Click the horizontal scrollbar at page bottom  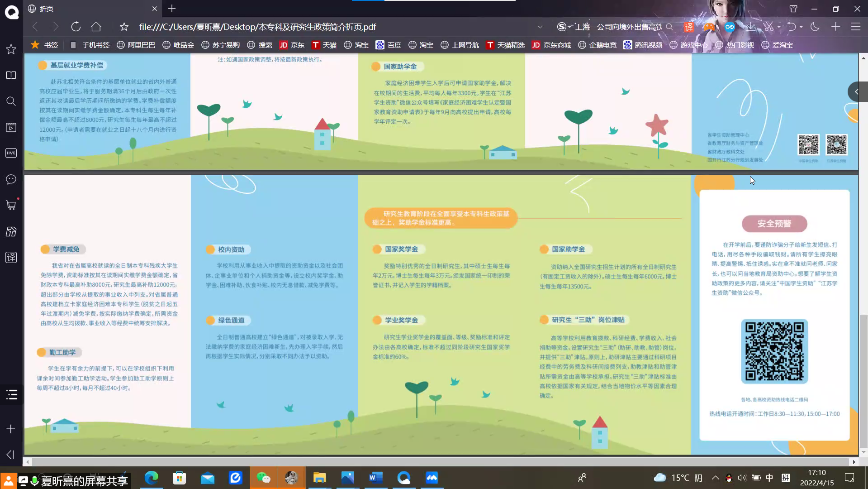point(439,462)
